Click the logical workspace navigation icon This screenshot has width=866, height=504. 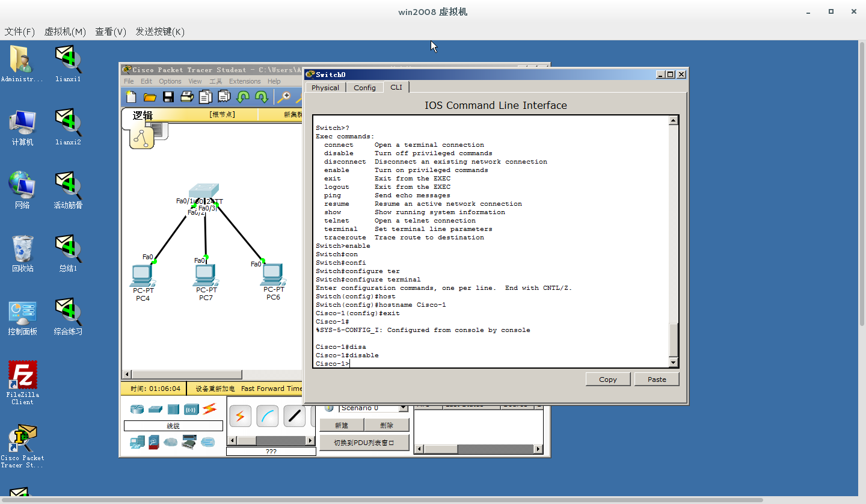(143, 138)
